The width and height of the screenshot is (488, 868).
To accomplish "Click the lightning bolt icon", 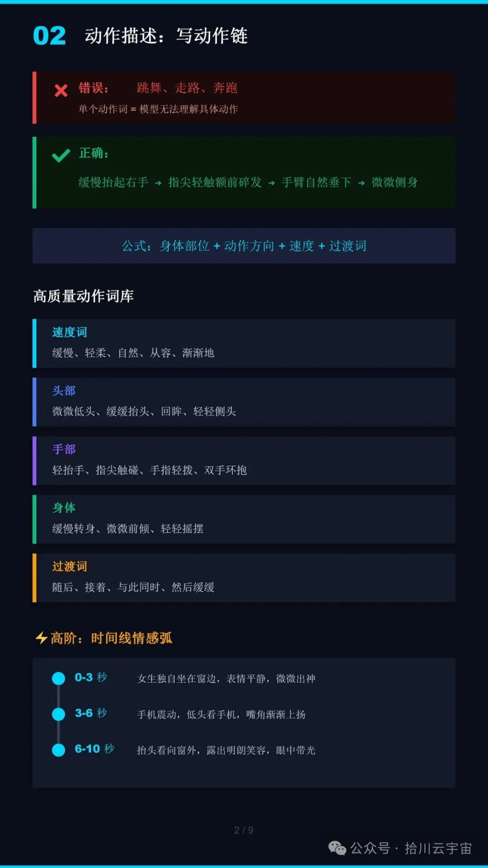I will tap(42, 638).
